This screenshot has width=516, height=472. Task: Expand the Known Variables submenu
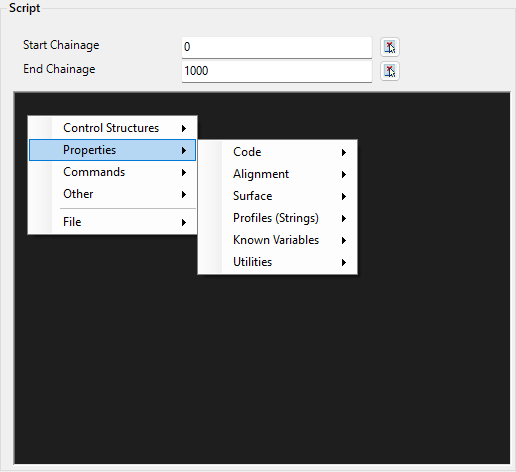pos(278,240)
